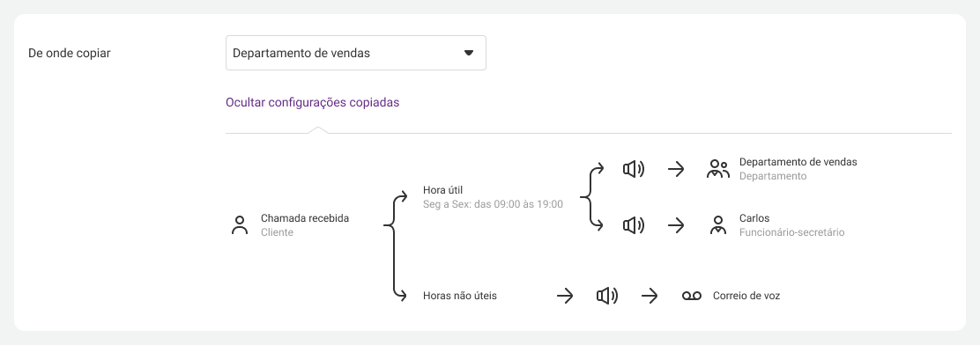Click the department group icon
Screen dimensions: 980x345
click(718, 169)
